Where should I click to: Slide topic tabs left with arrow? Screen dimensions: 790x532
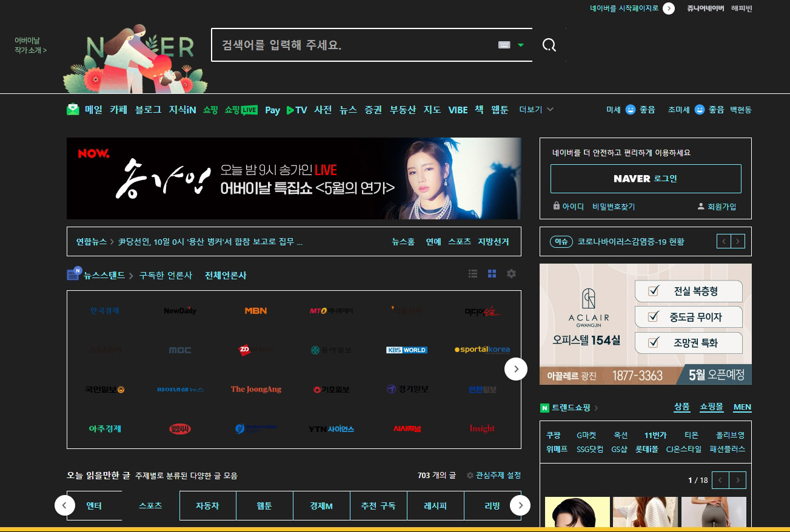click(65, 505)
